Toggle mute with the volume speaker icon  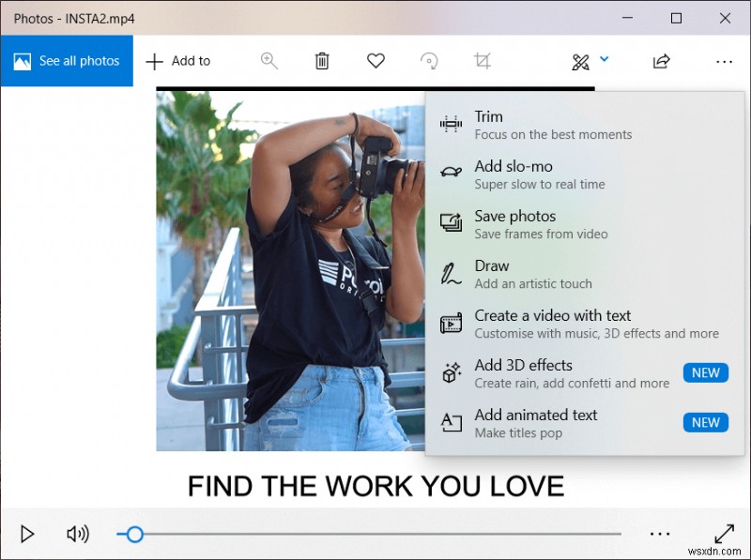point(77,534)
